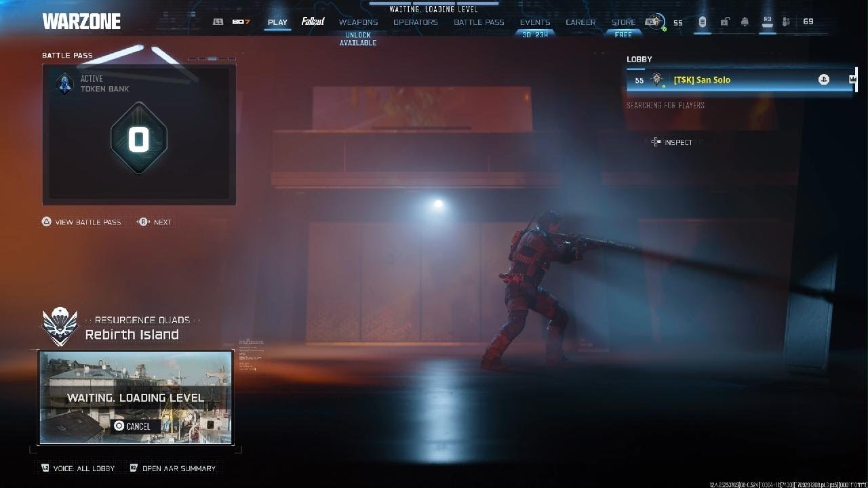
Task: Click the L2 icon next to Voice
Action: (45, 468)
